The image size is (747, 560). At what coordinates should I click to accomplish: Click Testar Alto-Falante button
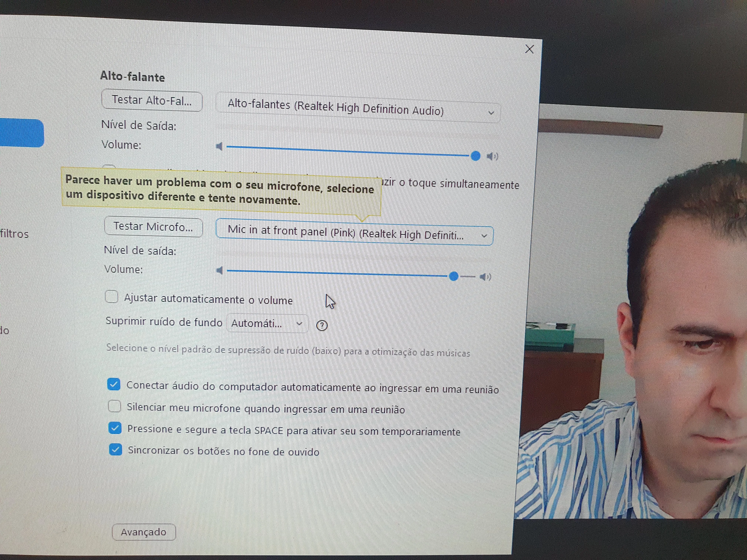click(152, 101)
